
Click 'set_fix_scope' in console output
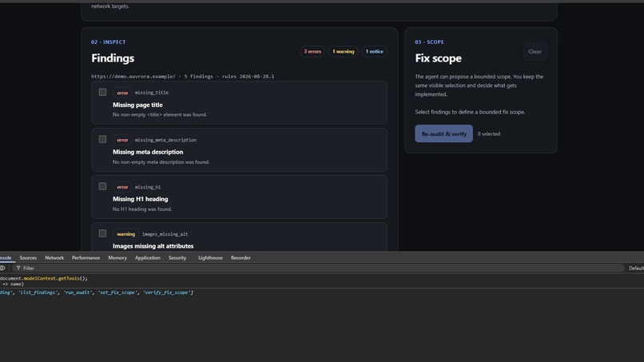[x=117, y=292]
